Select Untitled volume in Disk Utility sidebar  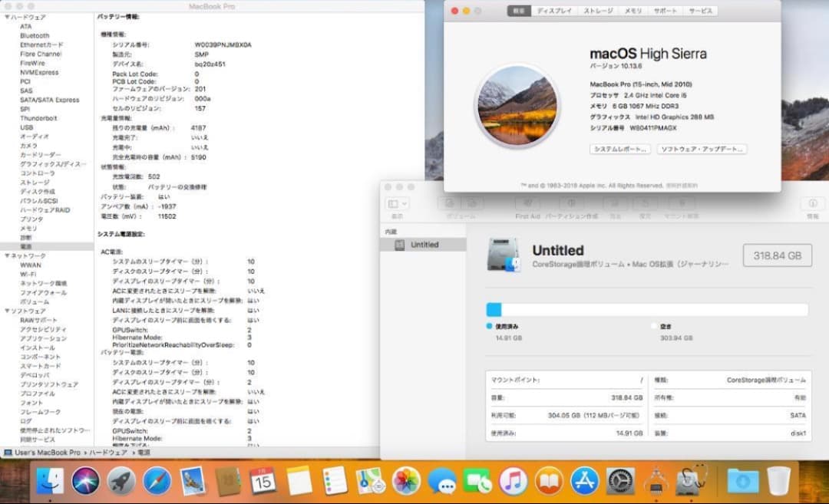tap(423, 245)
